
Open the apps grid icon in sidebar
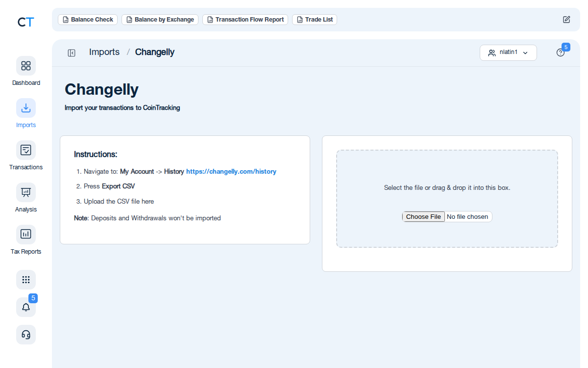(x=26, y=280)
